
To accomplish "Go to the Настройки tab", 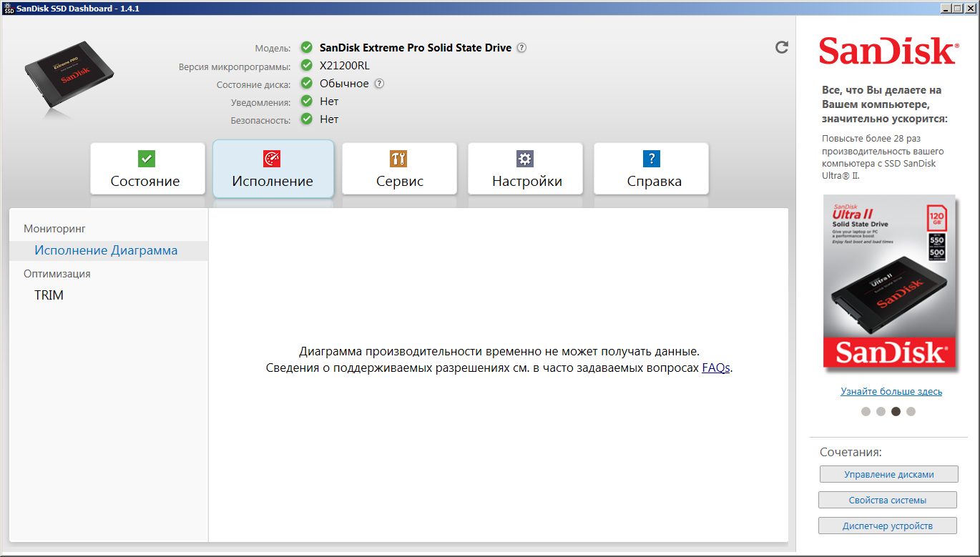I will point(526,169).
